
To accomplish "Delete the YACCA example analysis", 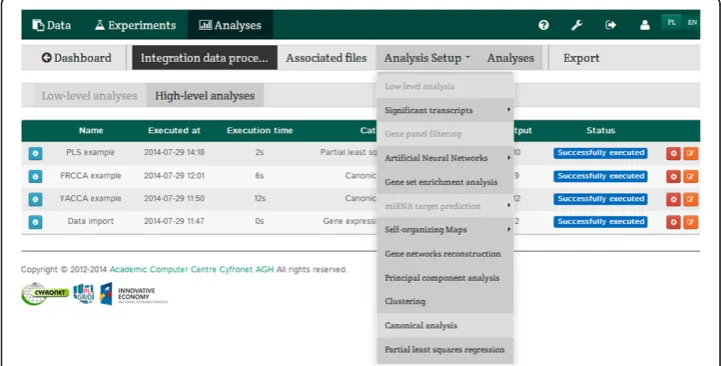I will pyautogui.click(x=673, y=199).
